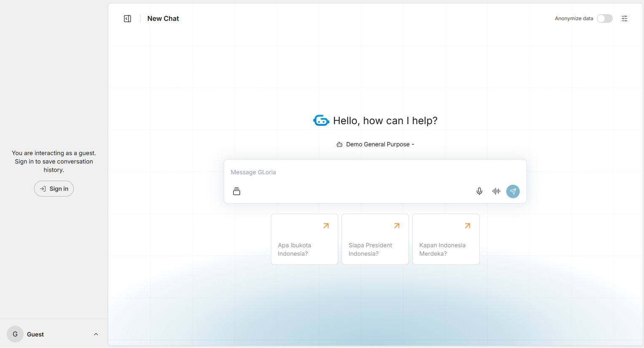
Task: Click the GLoria logo beside the greeting
Action: tap(321, 121)
